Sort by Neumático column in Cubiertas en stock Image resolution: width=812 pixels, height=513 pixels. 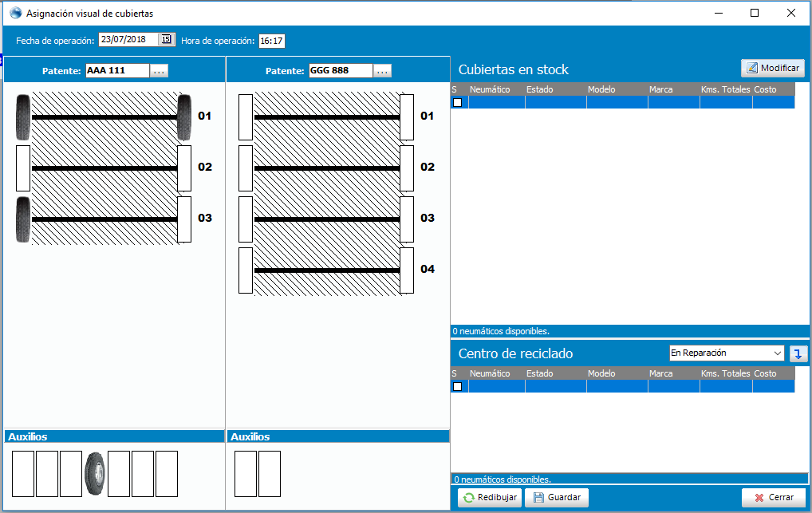click(490, 89)
